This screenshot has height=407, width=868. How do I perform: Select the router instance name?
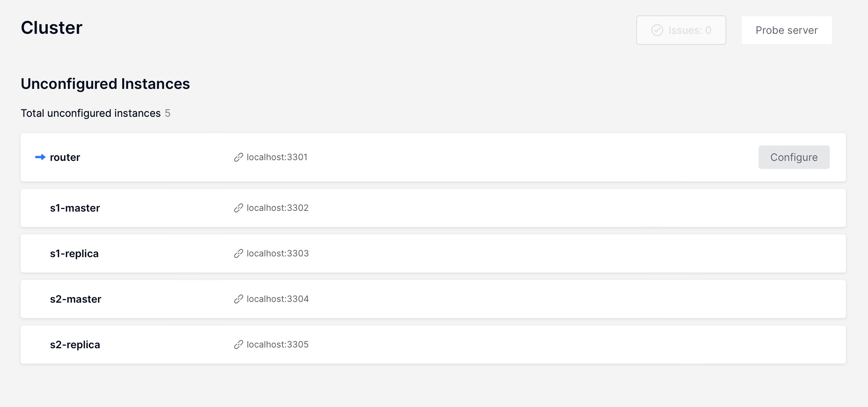[x=65, y=157]
